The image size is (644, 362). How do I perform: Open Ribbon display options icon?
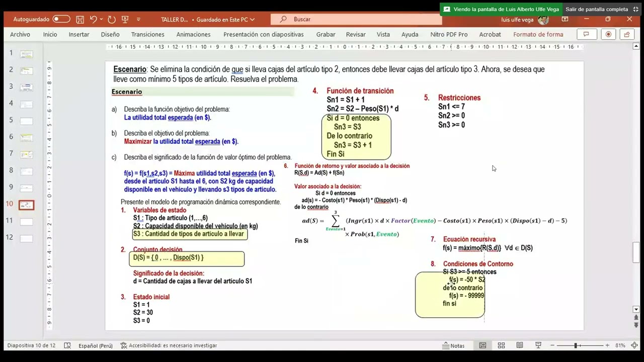(x=565, y=19)
